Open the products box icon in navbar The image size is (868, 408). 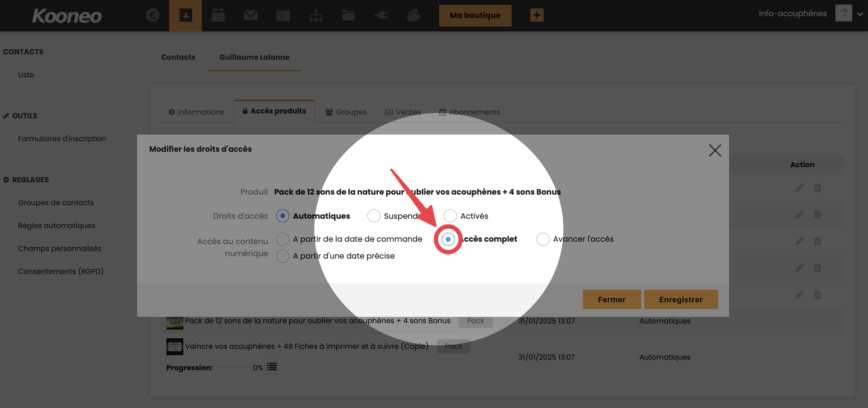point(218,15)
